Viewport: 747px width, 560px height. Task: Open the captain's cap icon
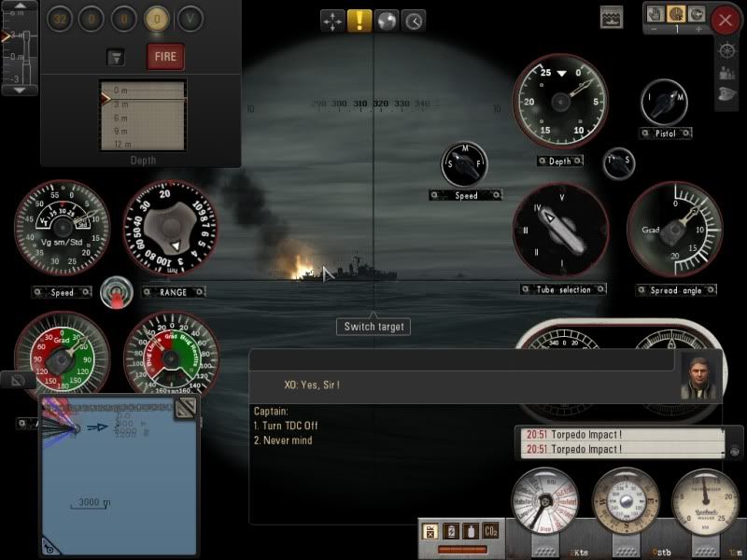pos(727,93)
